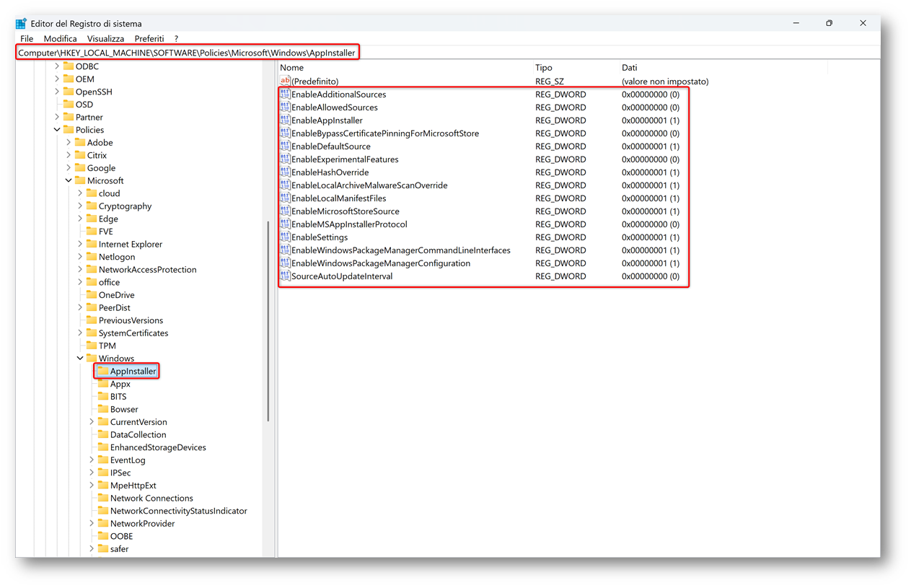This screenshot has height=588, width=911.
Task: Sort values by the Nome column header
Action: 292,68
